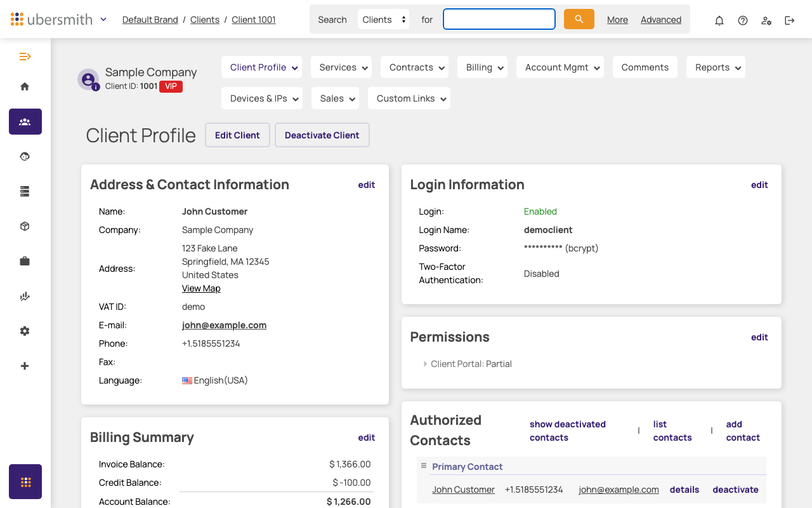
Task: View notifications with the bell icon
Action: click(719, 20)
